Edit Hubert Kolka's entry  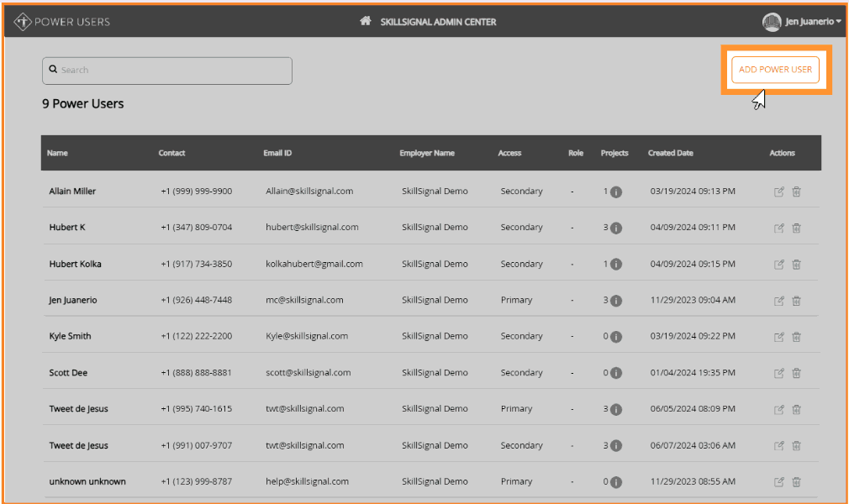[x=778, y=265]
